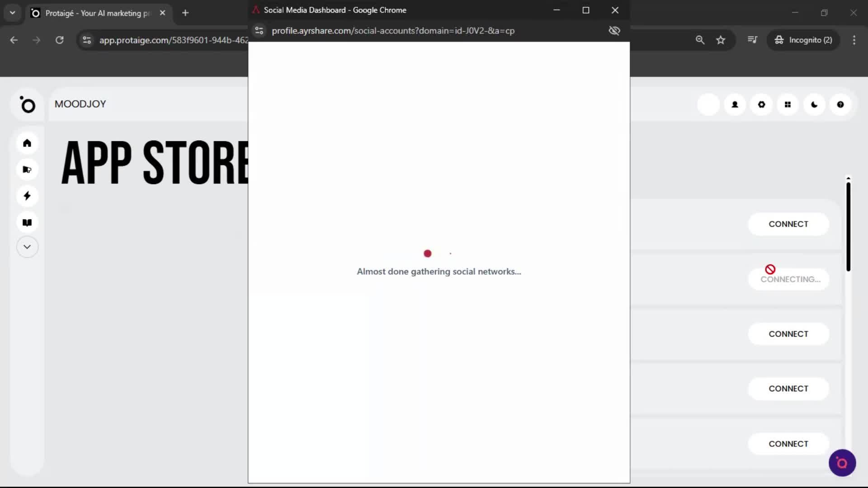Click the Moodjoy circle logo
This screenshot has height=488, width=868.
point(28,105)
